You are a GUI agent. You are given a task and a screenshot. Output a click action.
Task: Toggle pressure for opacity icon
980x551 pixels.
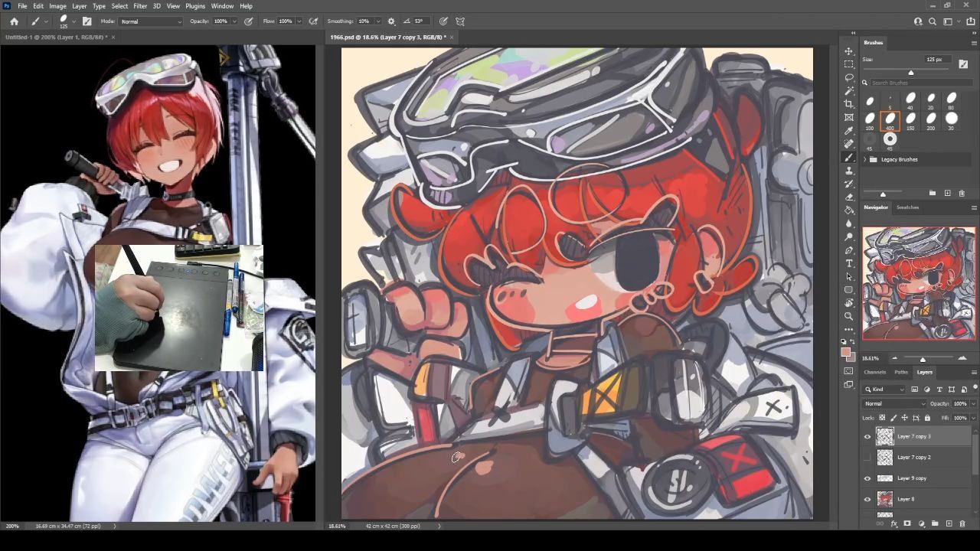tap(249, 21)
